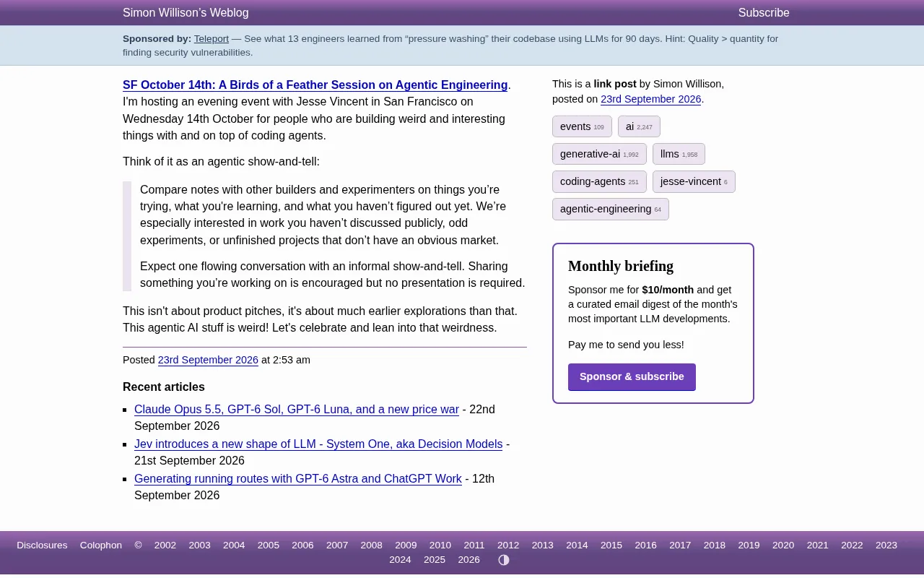Go to the 2026 archive

pyautogui.click(x=469, y=560)
